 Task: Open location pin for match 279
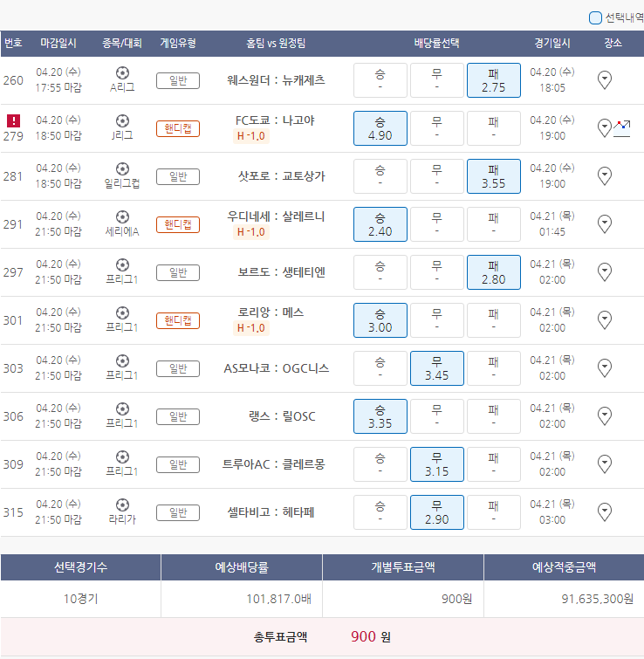604,127
